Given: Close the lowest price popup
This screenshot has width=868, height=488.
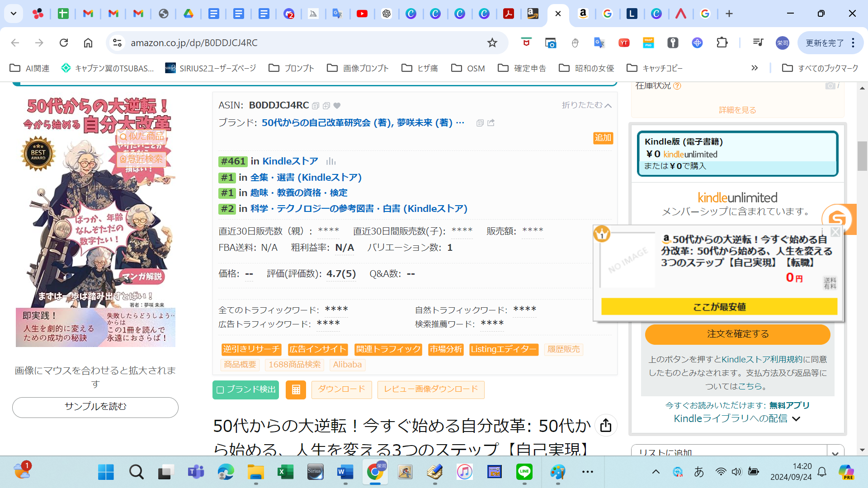Looking at the screenshot, I should pyautogui.click(x=835, y=232).
